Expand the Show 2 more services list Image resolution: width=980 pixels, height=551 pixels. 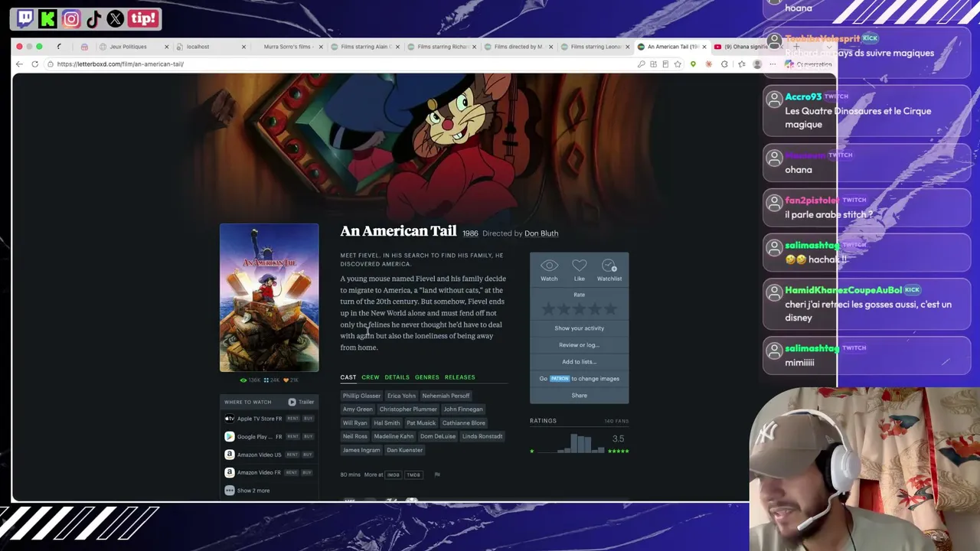point(247,491)
